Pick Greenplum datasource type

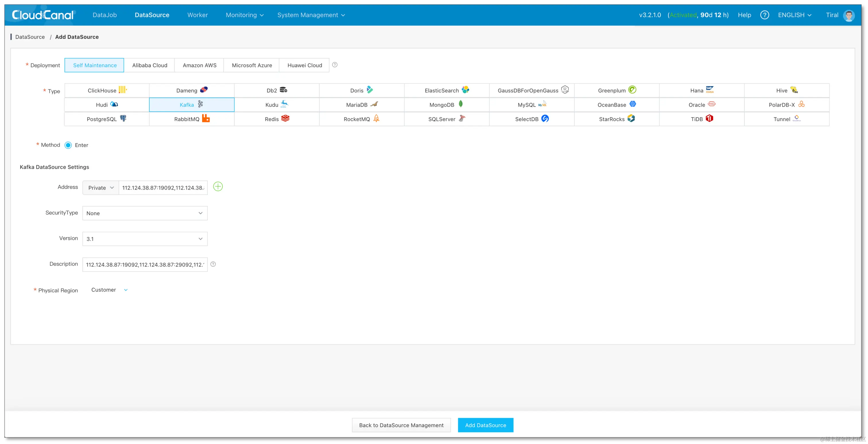click(x=617, y=90)
